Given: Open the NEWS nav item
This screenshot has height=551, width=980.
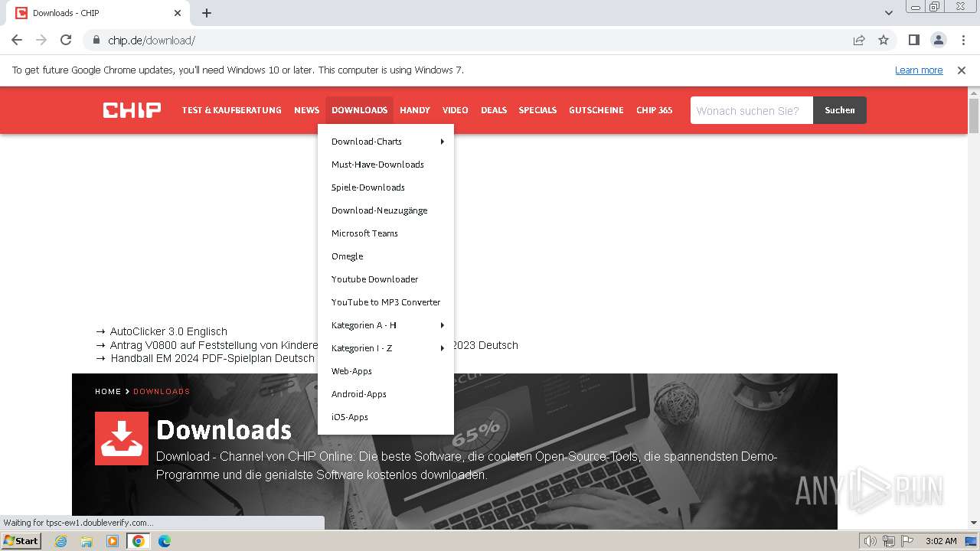Looking at the screenshot, I should pyautogui.click(x=306, y=110).
